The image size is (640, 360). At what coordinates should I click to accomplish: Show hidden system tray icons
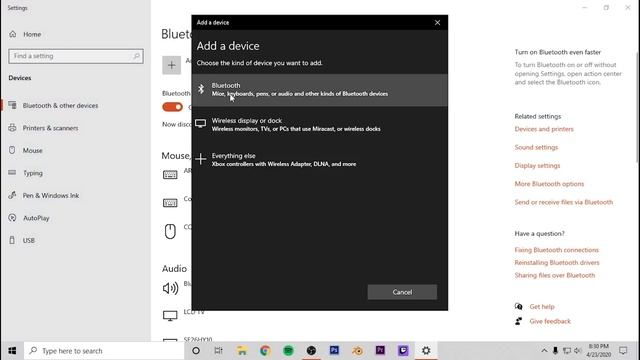[544, 351]
